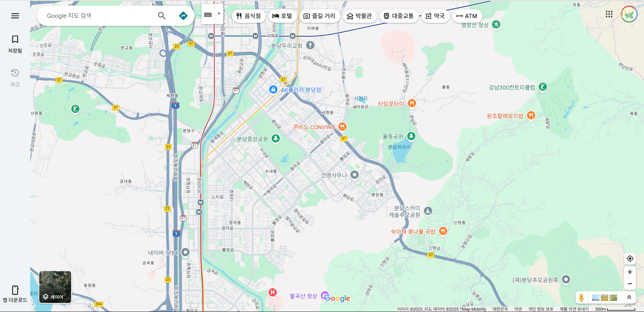Screen dimensions: 644x312
Task: Click the 정자동 neighborhood label
Action: (x=235, y=222)
